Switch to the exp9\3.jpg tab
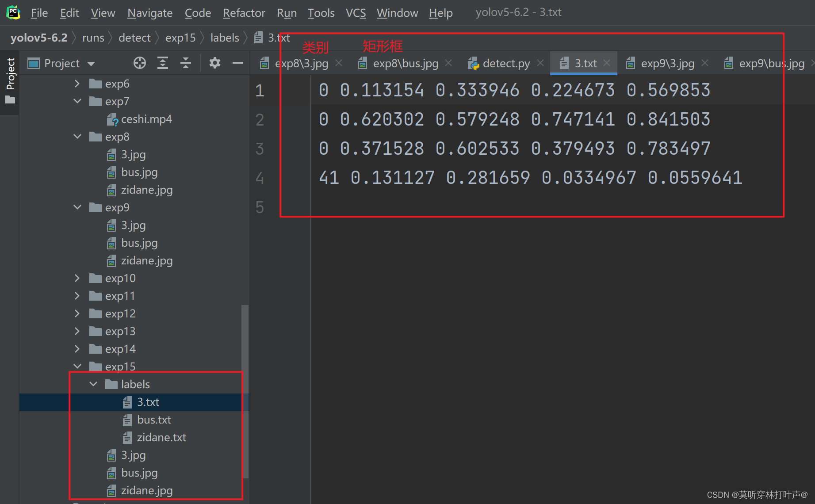 pos(668,63)
